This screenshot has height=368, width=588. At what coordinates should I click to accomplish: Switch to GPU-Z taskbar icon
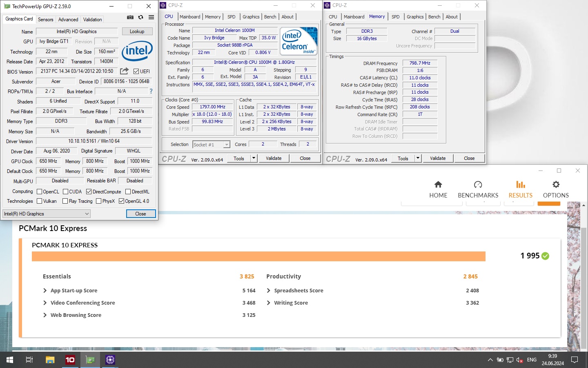pyautogui.click(x=90, y=360)
